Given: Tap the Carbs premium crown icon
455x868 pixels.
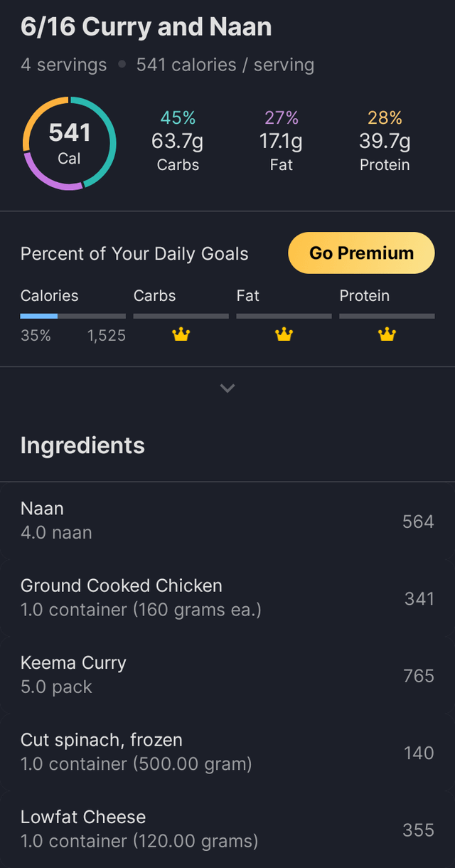Looking at the screenshot, I should 181,334.
